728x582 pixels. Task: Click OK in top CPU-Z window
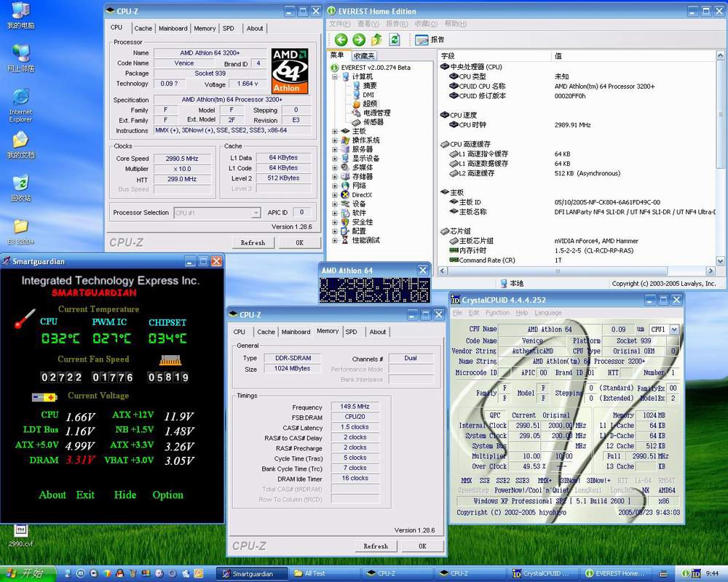(299, 243)
